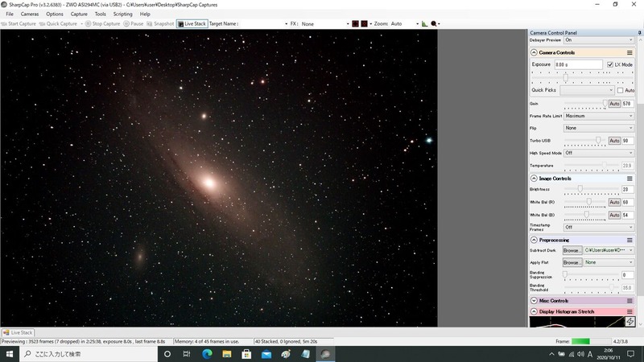Image resolution: width=644 pixels, height=362 pixels.
Task: Open the Preprocessing hamburger menu
Action: pyautogui.click(x=630, y=240)
